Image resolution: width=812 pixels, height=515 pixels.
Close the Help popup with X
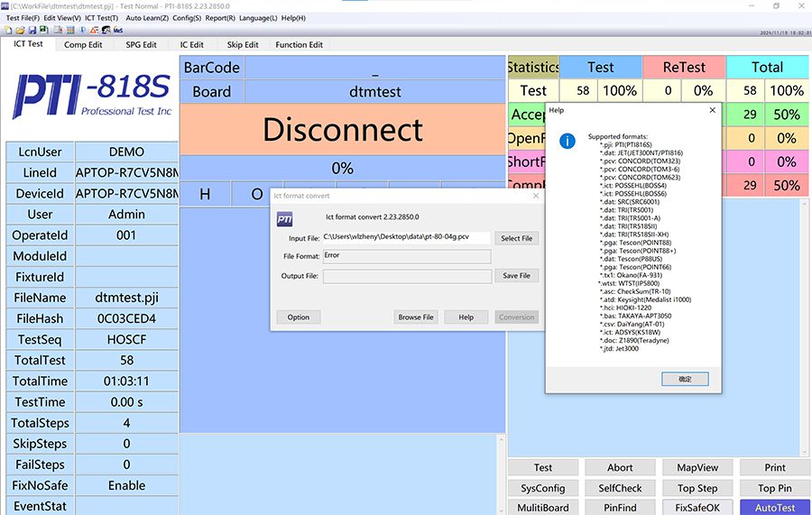pos(713,110)
